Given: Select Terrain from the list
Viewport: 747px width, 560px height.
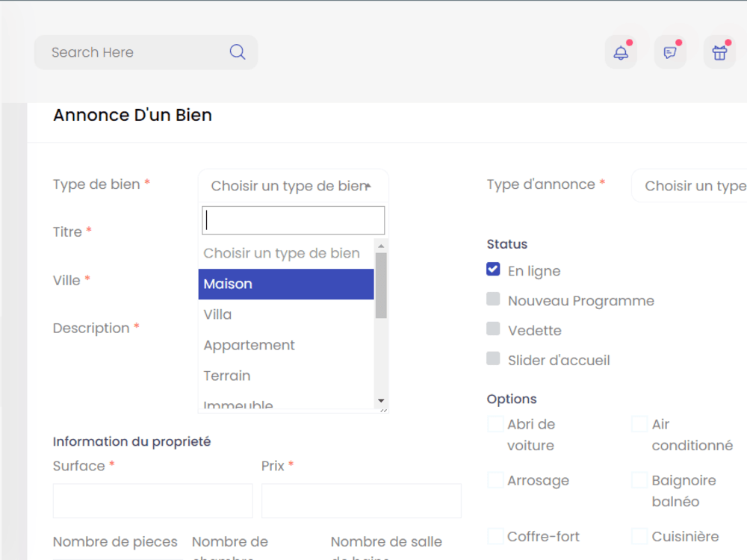Looking at the screenshot, I should tap(286, 376).
